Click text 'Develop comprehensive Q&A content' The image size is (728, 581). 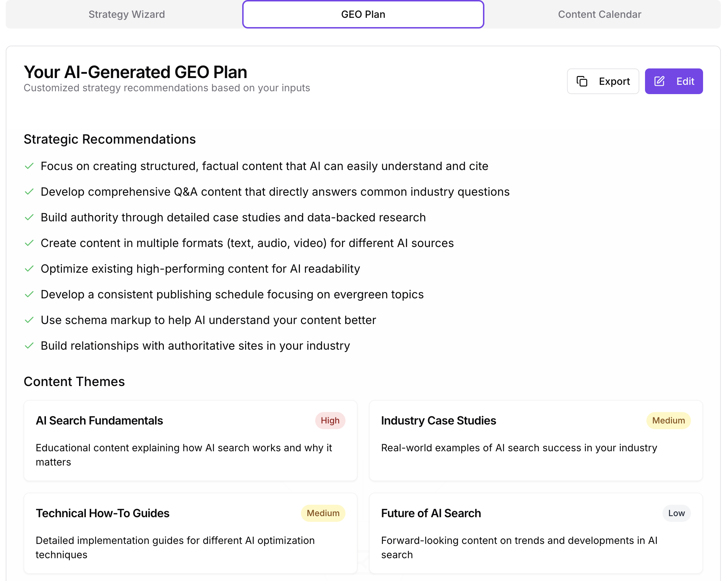point(142,192)
